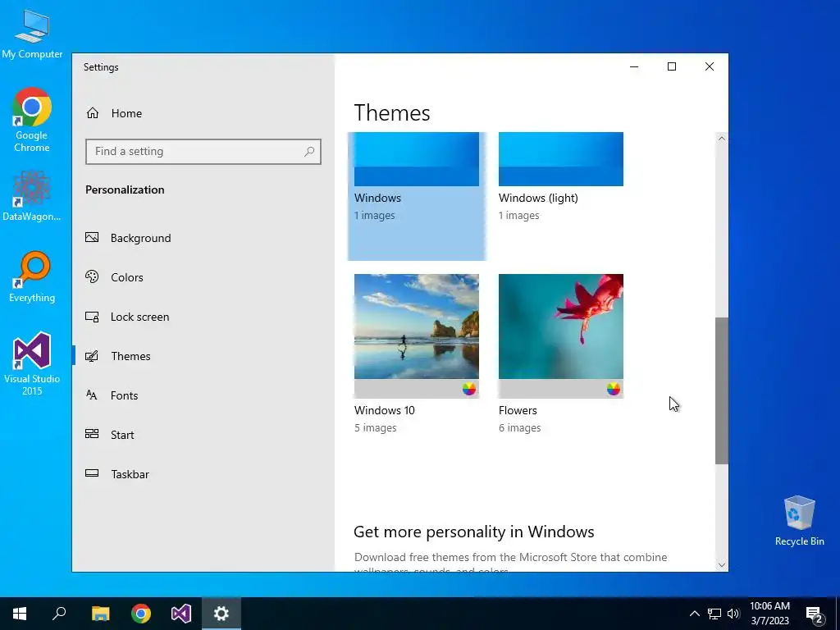Minimize the Settings window
This screenshot has width=840, height=630.
(634, 66)
